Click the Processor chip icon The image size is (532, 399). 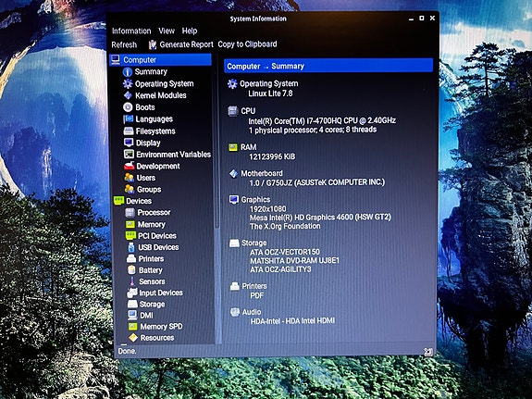[130, 213]
